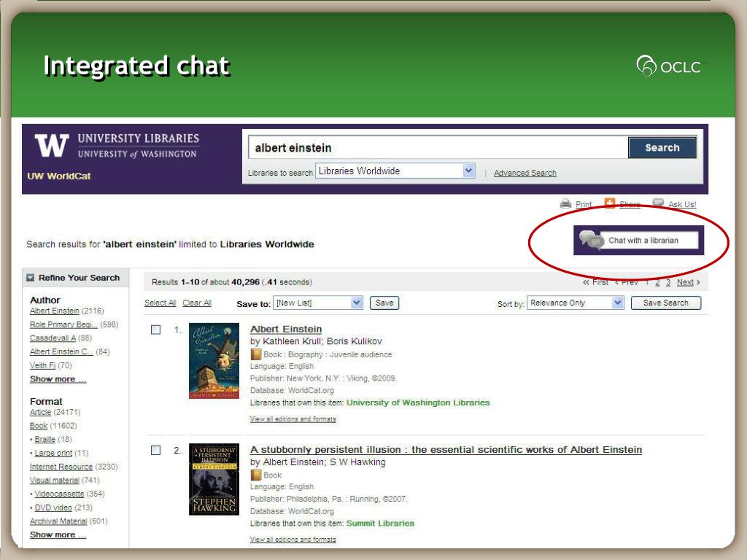Click the orange Share icon
747x560 pixels.
[609, 203]
